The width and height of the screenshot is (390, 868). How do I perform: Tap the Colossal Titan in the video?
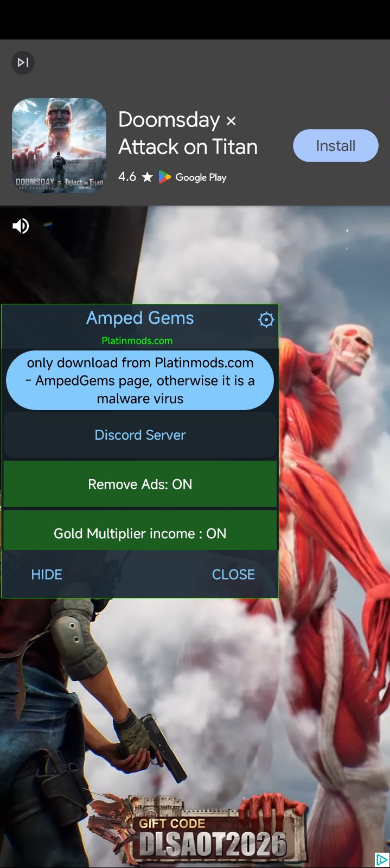336,488
